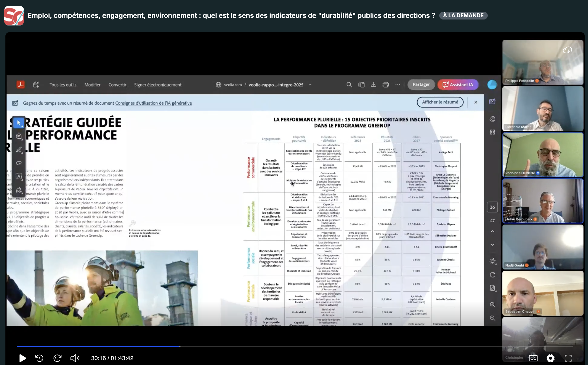Click the globe icon before veolia.com
Screen dimensions: 588x365
pos(218,85)
